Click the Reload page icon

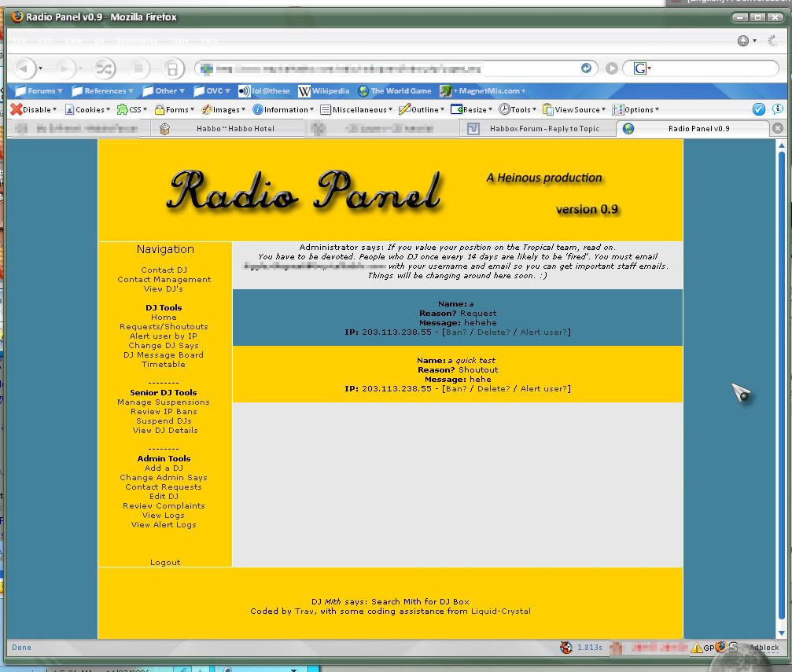tap(105, 68)
